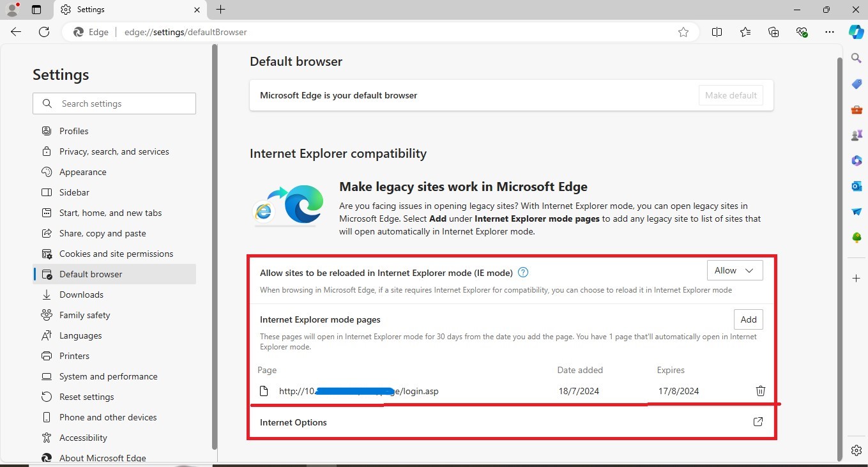Click the login.asp page URL entry
868x467 pixels.
coord(358,391)
